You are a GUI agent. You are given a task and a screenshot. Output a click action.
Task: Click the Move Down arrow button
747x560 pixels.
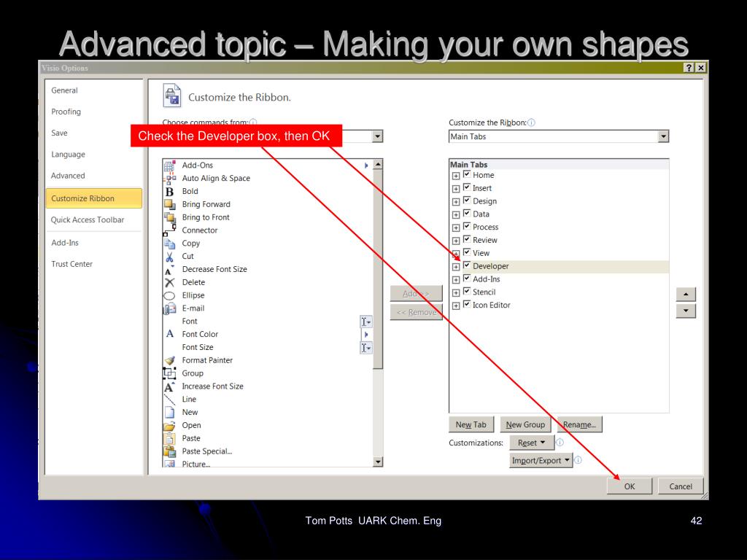point(686,311)
